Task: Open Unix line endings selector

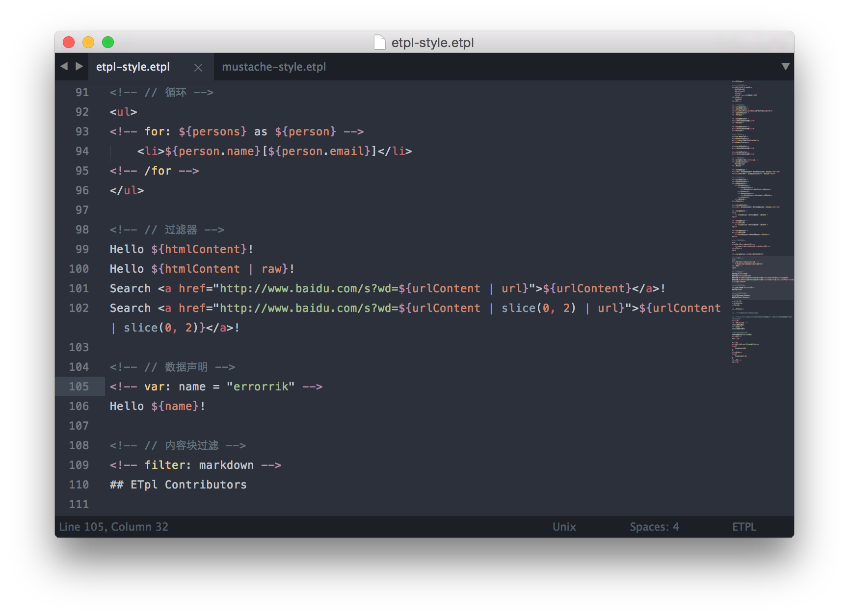Action: 564,527
